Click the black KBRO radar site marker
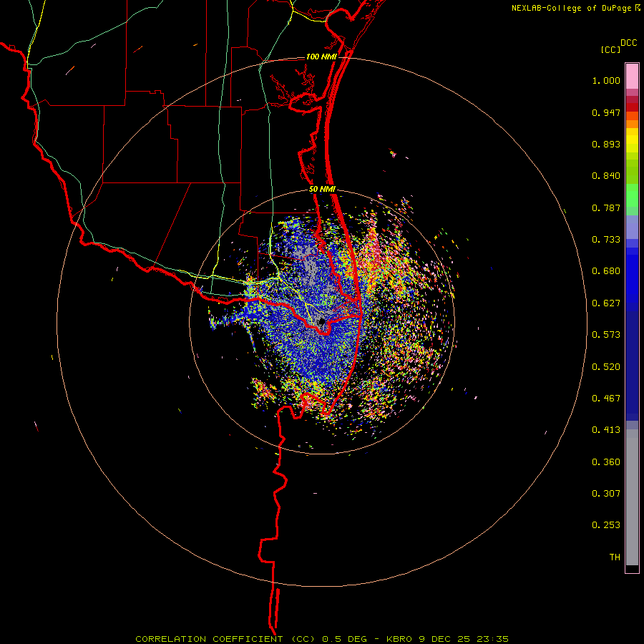Screen dimensions: 644x644 pyautogui.click(x=321, y=321)
